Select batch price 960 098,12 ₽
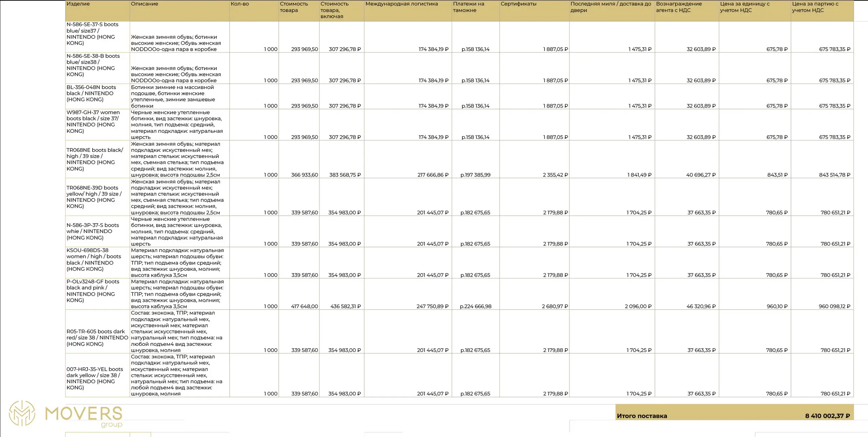The height and width of the screenshot is (437, 868). pyautogui.click(x=834, y=306)
